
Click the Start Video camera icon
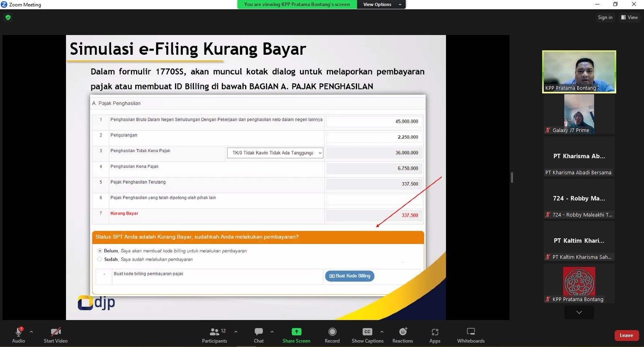click(56, 332)
